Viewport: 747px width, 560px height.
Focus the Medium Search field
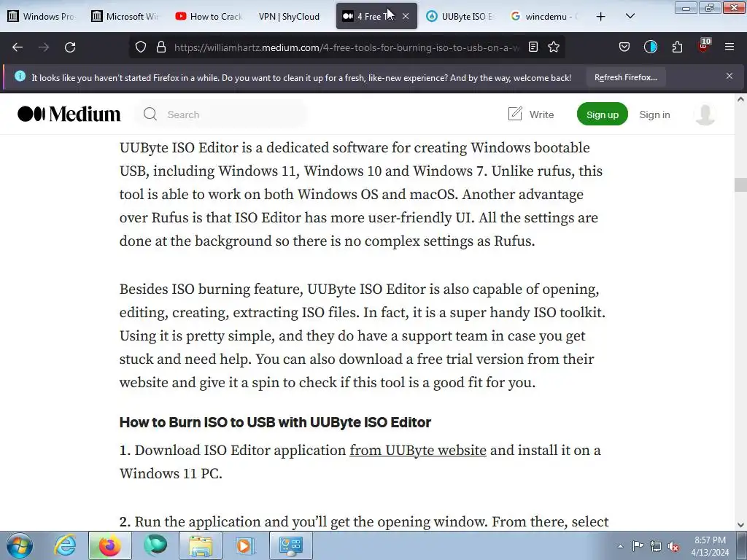point(220,114)
